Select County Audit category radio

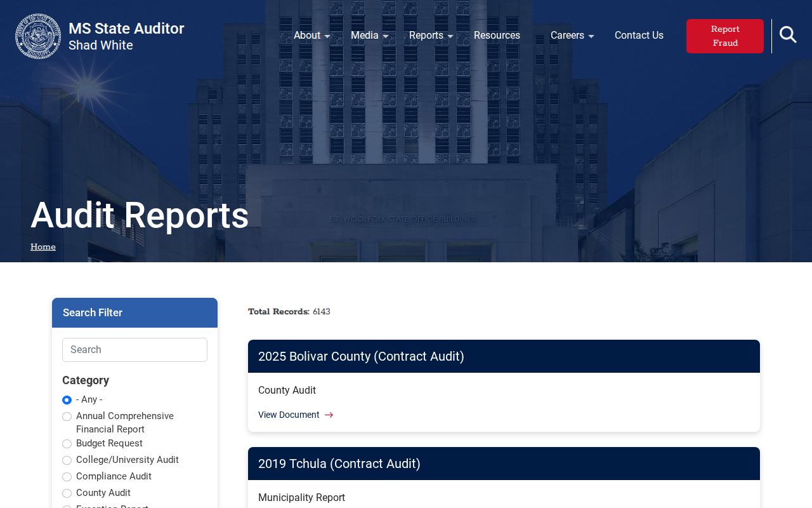click(67, 493)
